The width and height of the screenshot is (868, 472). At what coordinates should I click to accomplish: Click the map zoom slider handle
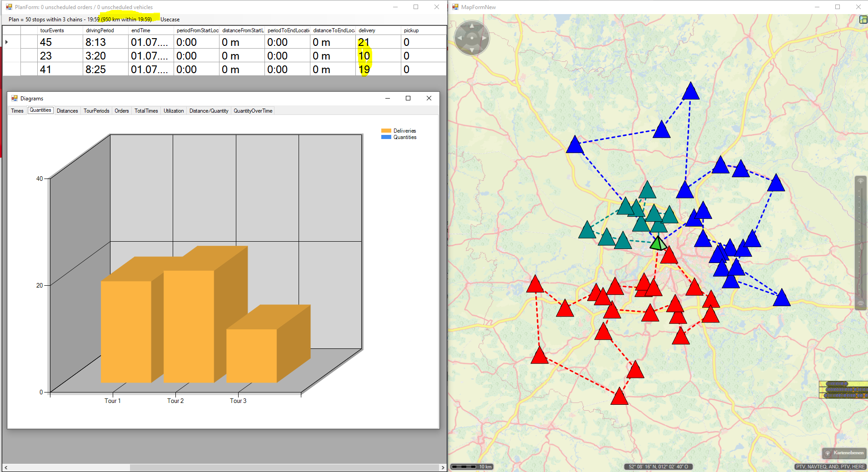[x=861, y=246]
